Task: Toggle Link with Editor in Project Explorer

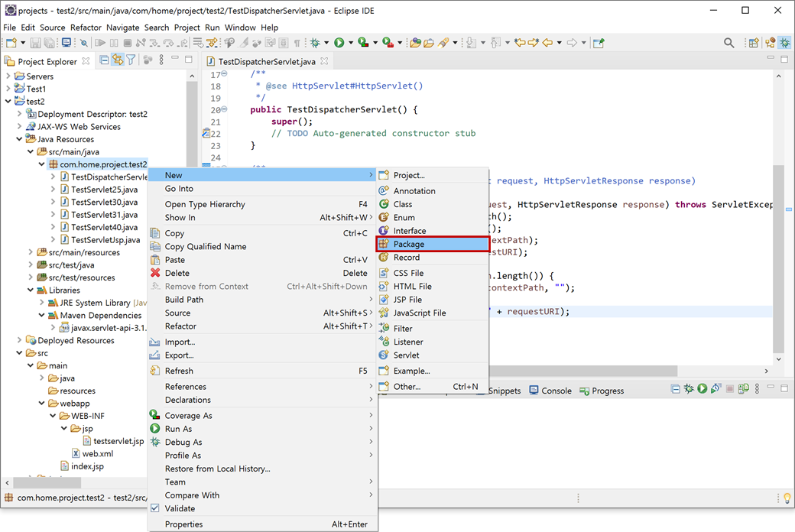Action: 118,60
